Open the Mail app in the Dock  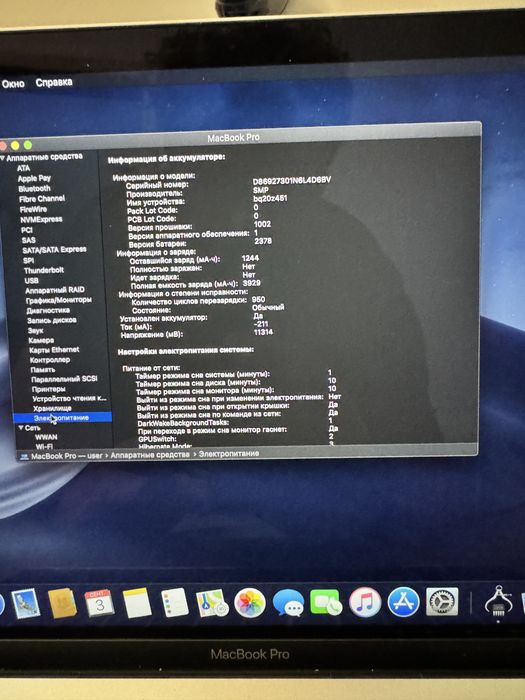click(25, 604)
